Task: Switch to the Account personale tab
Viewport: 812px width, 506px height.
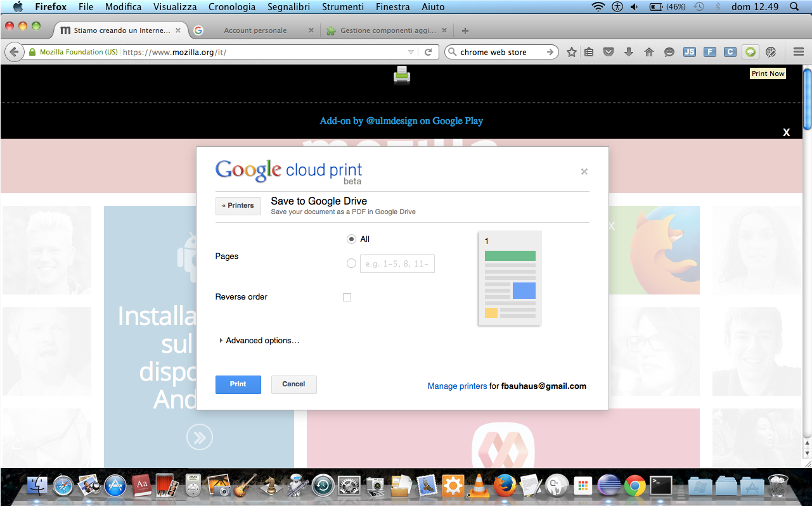Action: click(255, 30)
